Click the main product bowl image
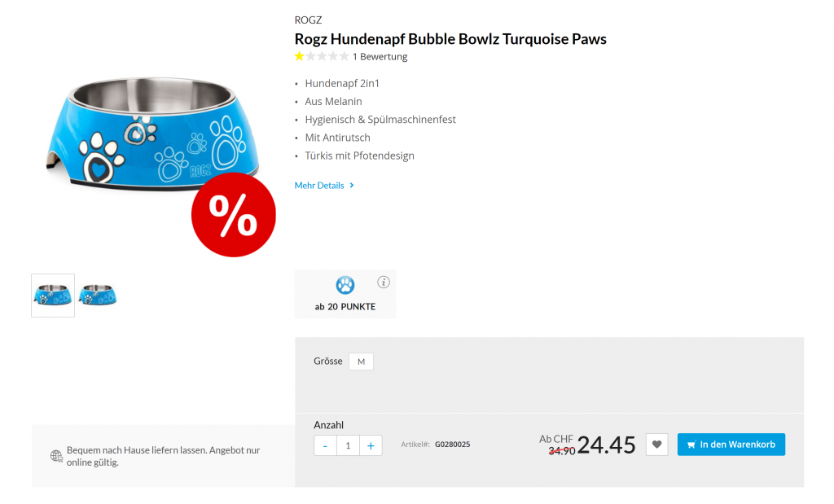Viewport: 834px width, 504px height. pyautogui.click(x=151, y=134)
